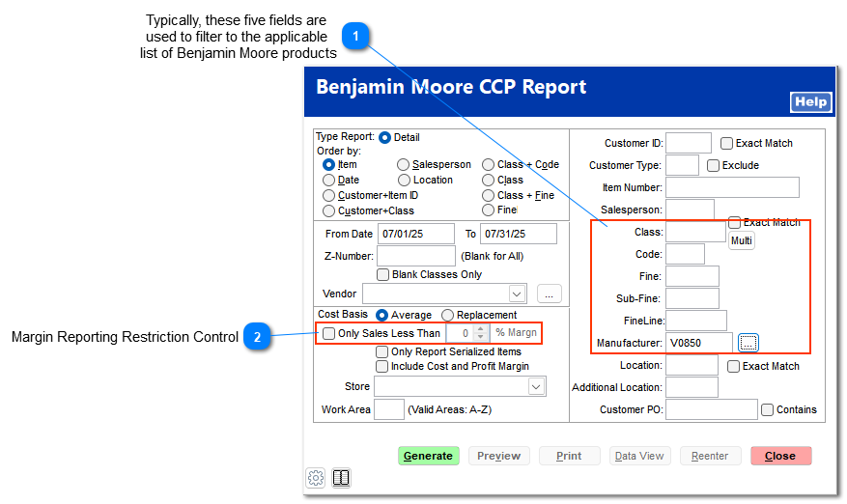Click the Z-Number input field

416,256
